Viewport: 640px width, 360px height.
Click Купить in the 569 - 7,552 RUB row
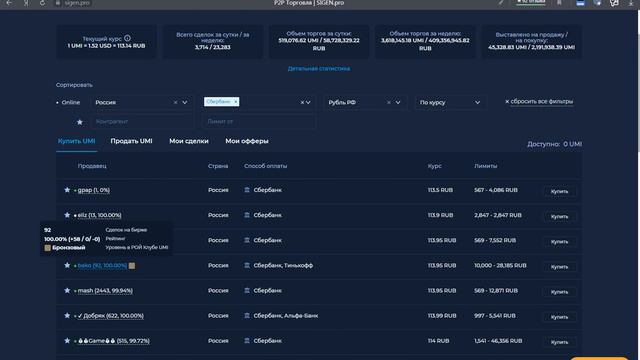pos(560,242)
